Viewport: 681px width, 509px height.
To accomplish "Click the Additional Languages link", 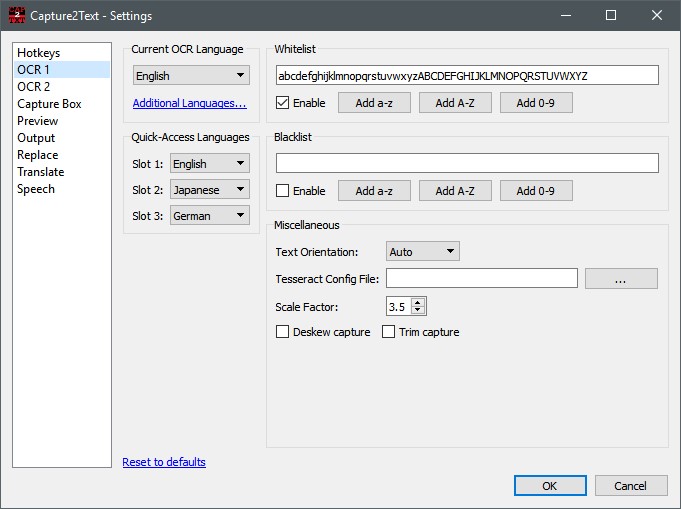I will pos(189,103).
